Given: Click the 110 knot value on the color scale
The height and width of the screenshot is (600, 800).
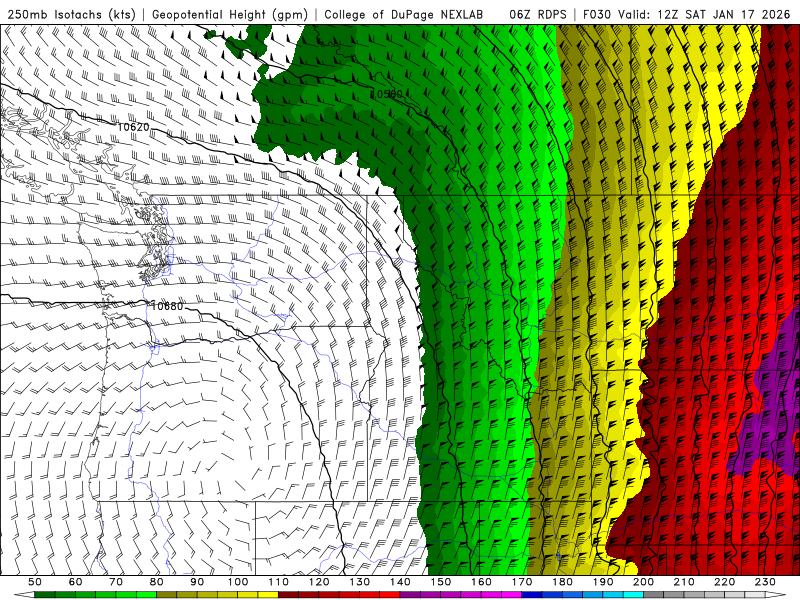Looking at the screenshot, I should (279, 582).
